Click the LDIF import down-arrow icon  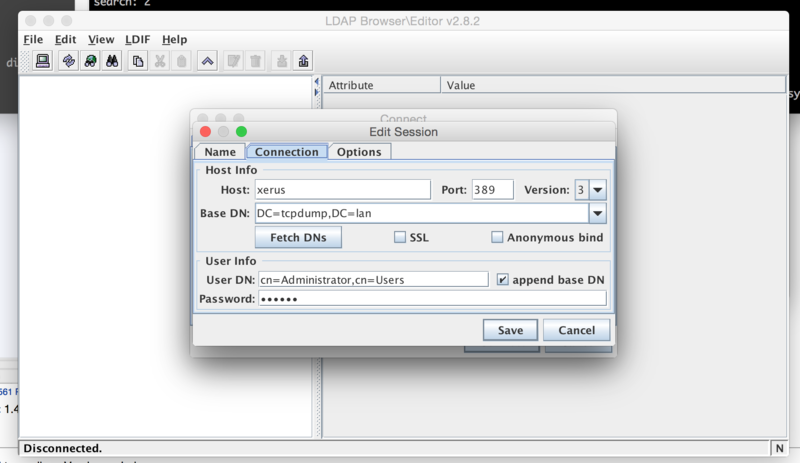click(x=282, y=61)
